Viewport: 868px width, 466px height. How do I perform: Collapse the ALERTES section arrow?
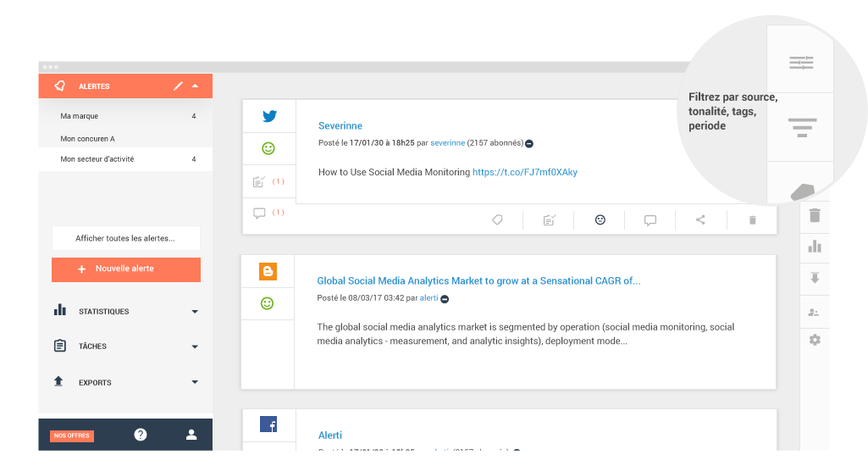[195, 86]
